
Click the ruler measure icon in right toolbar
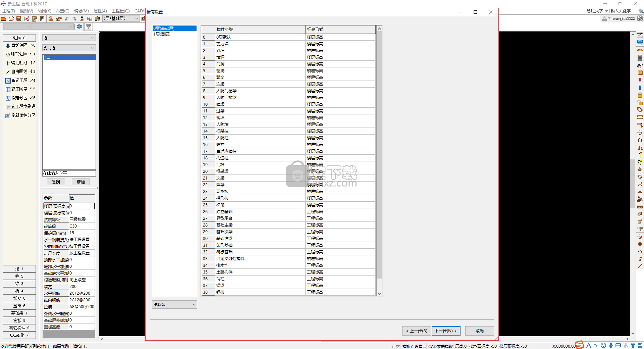(640, 117)
